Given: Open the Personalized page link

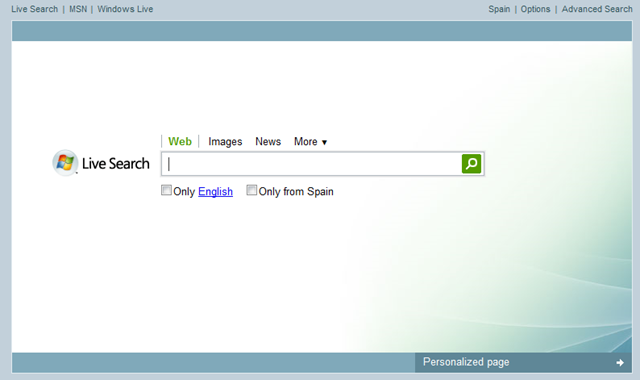Looking at the screenshot, I should (466, 362).
